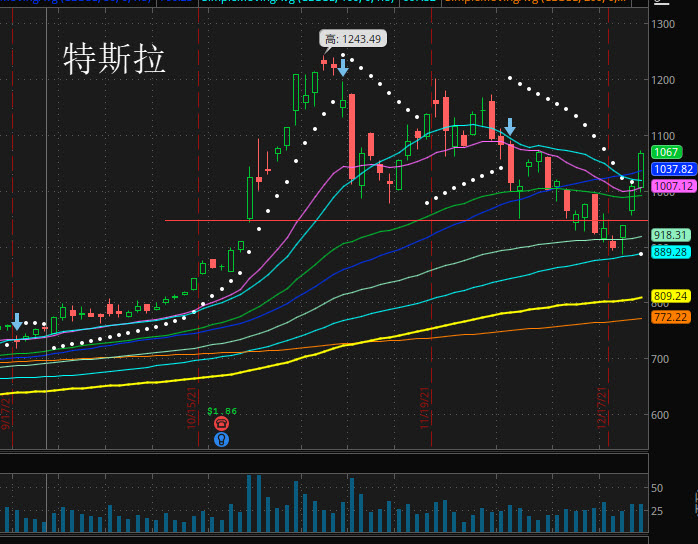
Task: Click the cyan 889.28 price label
Action: point(670,252)
